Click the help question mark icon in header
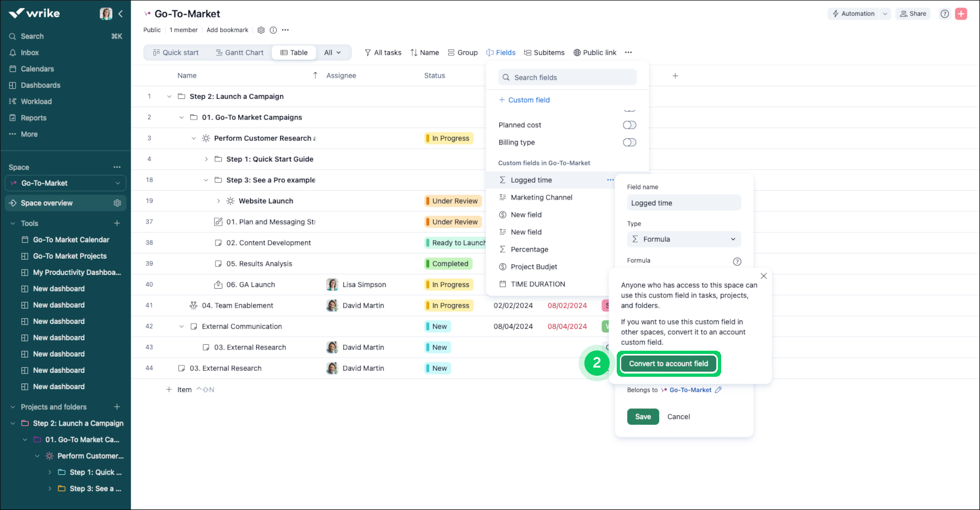The image size is (980, 510). [x=945, y=14]
